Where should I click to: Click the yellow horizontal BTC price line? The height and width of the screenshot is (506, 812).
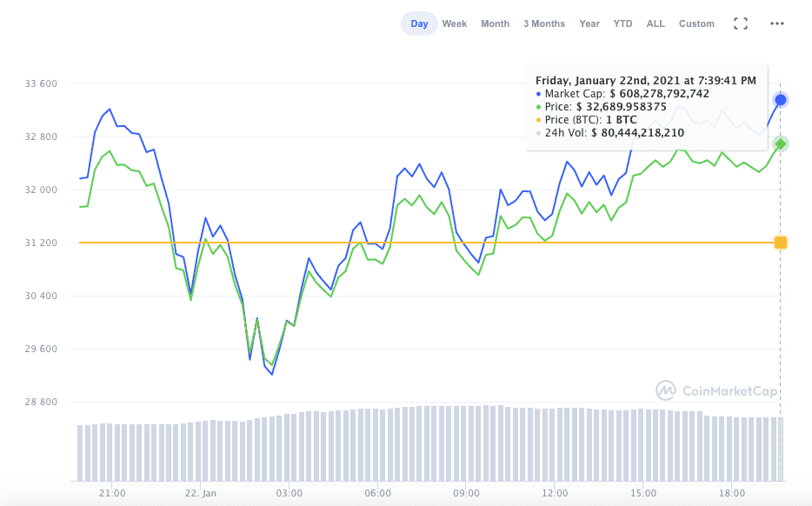point(348,243)
